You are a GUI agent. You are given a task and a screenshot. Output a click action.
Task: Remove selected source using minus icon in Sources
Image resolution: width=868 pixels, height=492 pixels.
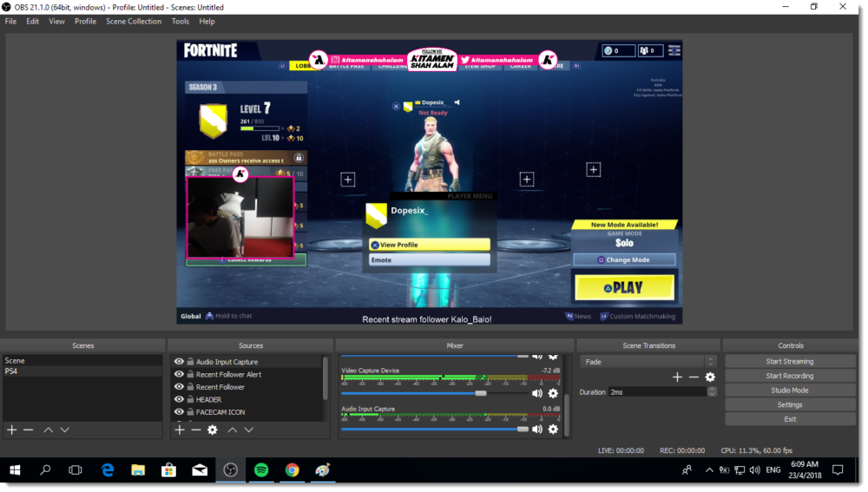click(x=196, y=430)
